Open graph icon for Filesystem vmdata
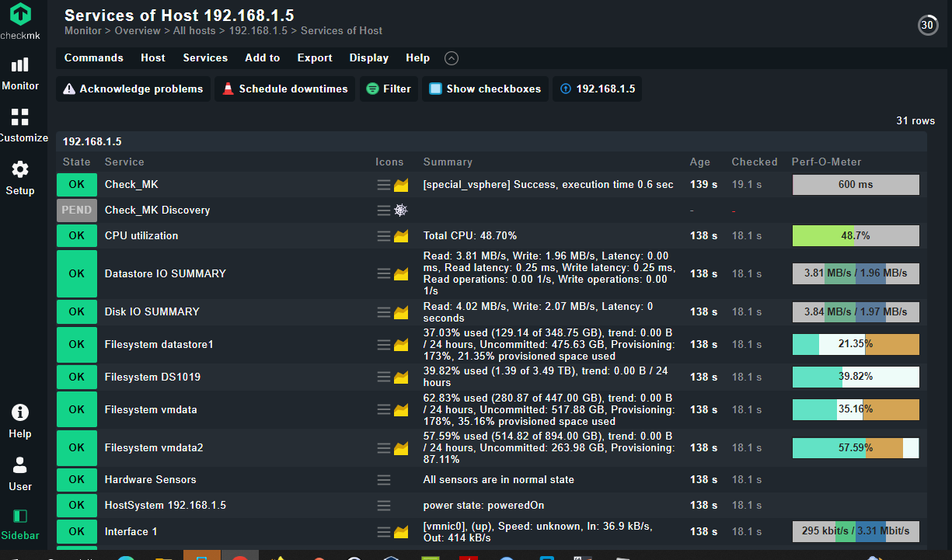Screen dimensions: 952x560 pos(401,410)
